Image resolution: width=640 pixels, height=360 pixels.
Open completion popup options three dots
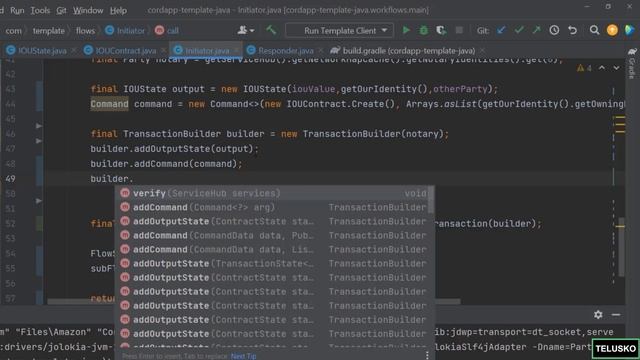(x=427, y=356)
